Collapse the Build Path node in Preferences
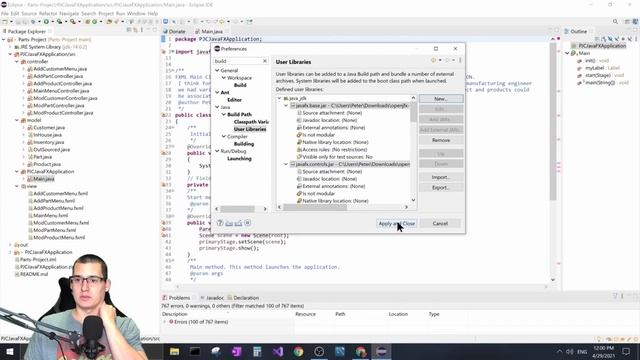Viewport: 640px width, 360px height. (224, 114)
